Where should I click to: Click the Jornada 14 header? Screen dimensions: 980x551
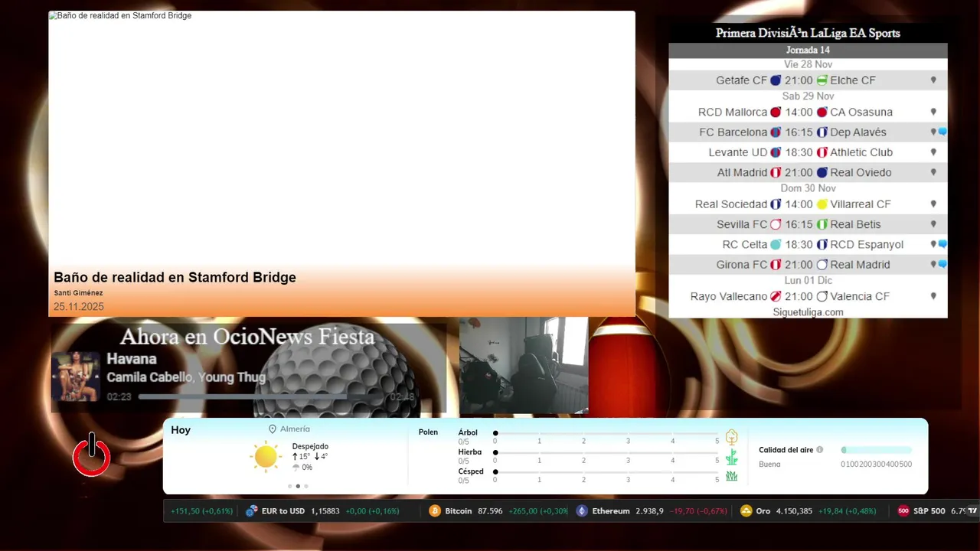tap(808, 50)
